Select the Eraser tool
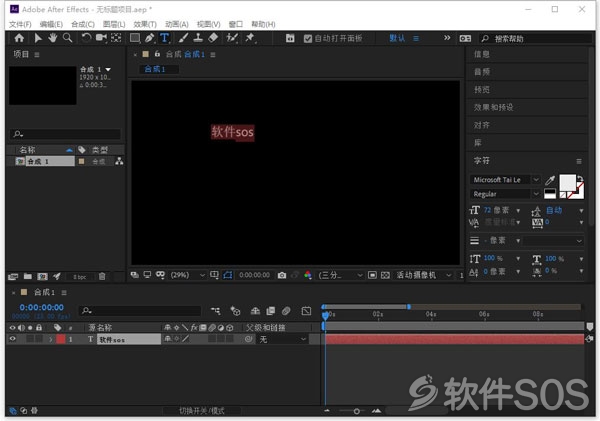This screenshot has width=600, height=421. (213, 38)
